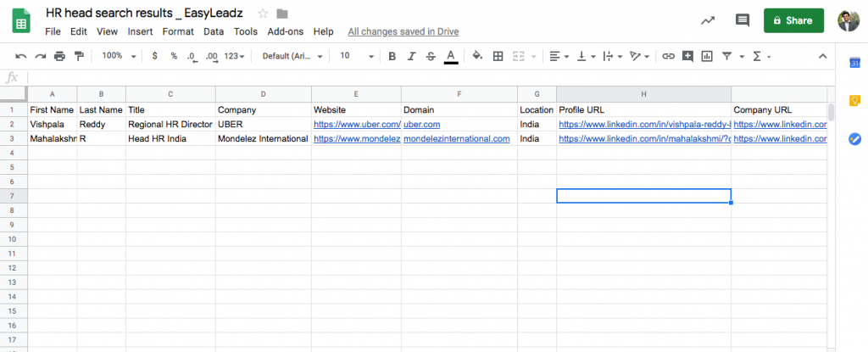This screenshot has width=868, height=352.
Task: Open the uber.com domain link
Action: coord(422,125)
